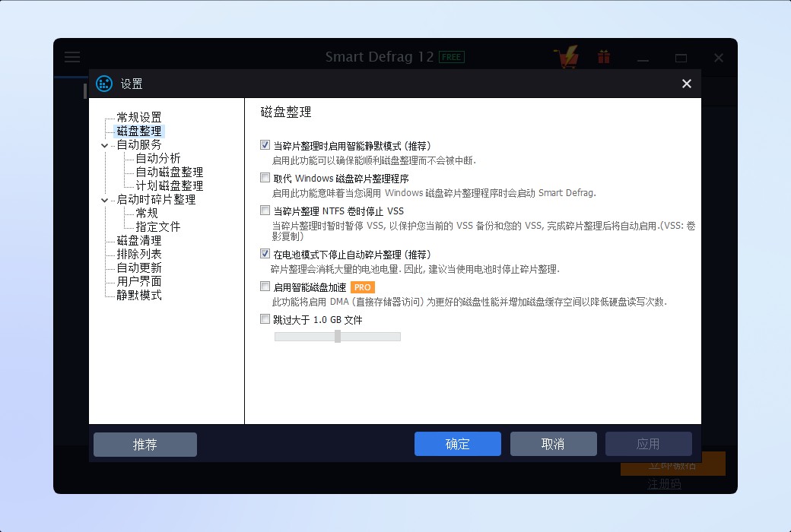Open 用户界面 settings page

(139, 281)
